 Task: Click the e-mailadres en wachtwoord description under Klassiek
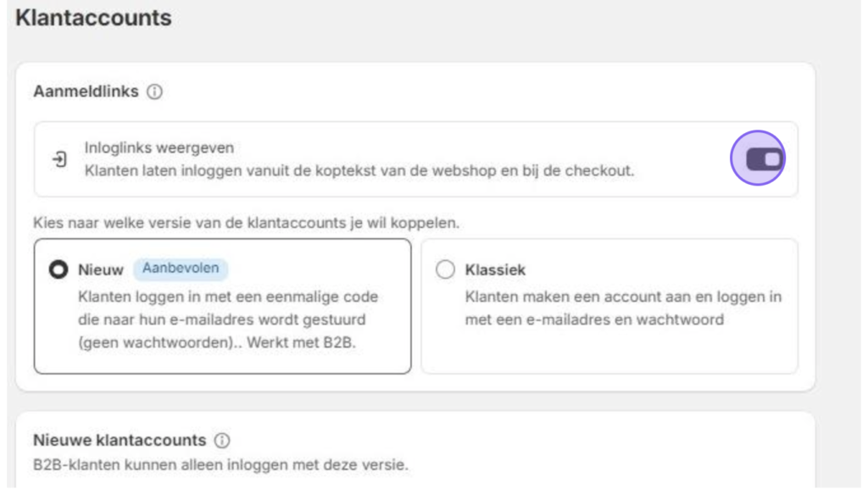coord(623,308)
